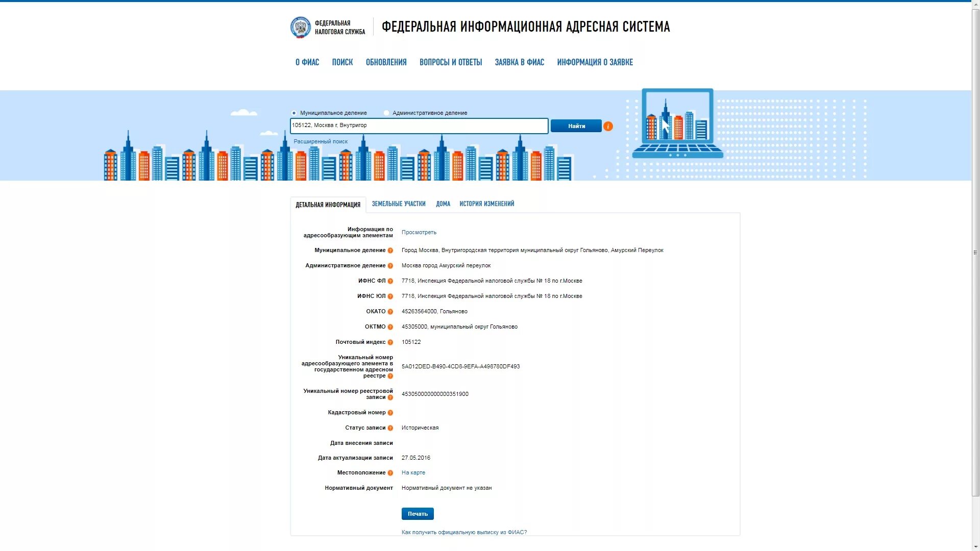Image resolution: width=980 pixels, height=551 pixels.
Task: Click the Просмотреть link
Action: coord(419,233)
